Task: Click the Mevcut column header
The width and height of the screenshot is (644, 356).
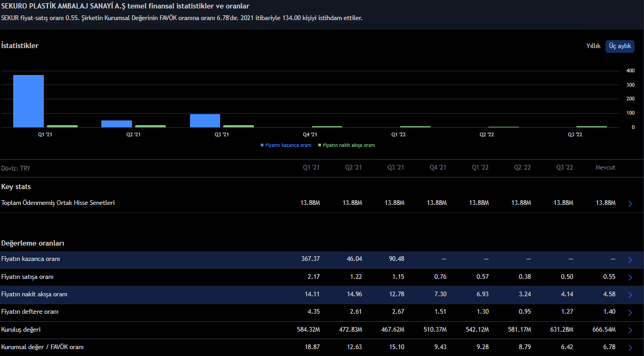Action: 605,167
